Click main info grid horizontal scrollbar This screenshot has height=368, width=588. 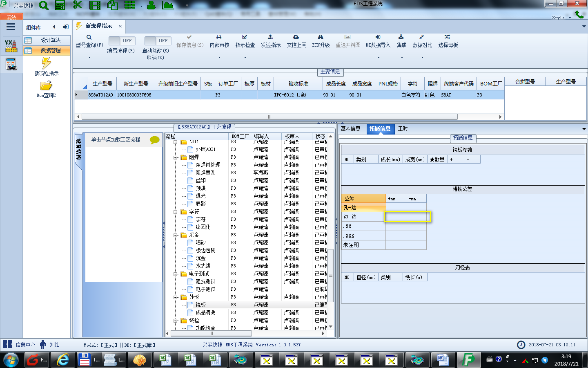tap(269, 117)
